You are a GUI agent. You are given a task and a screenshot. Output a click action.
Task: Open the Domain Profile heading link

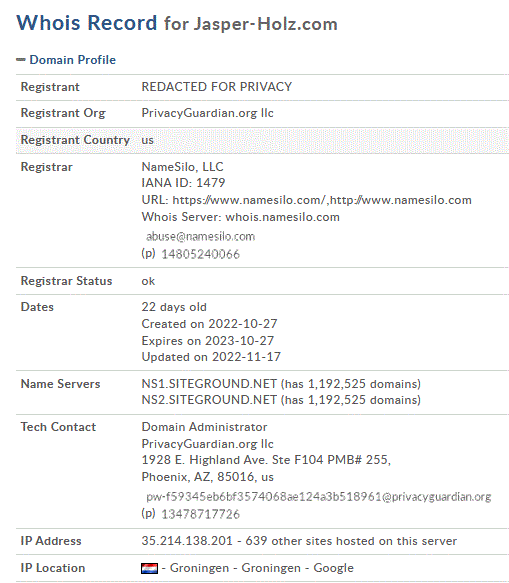tap(73, 60)
